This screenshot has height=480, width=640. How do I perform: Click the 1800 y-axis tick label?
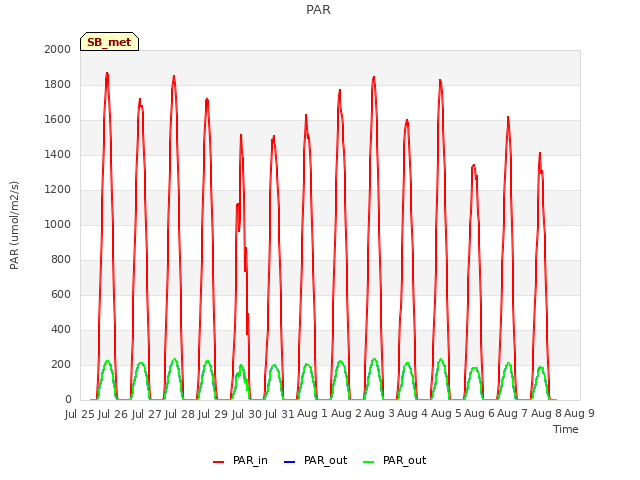(x=58, y=84)
